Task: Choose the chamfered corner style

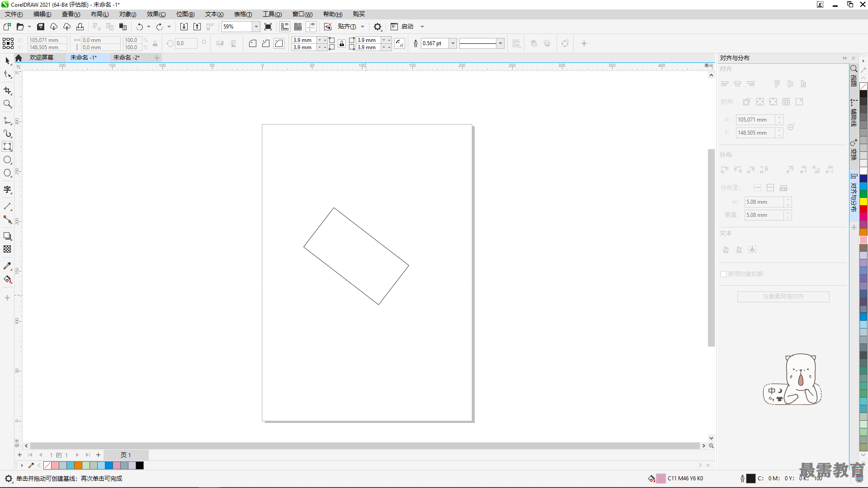Action: pyautogui.click(x=279, y=43)
